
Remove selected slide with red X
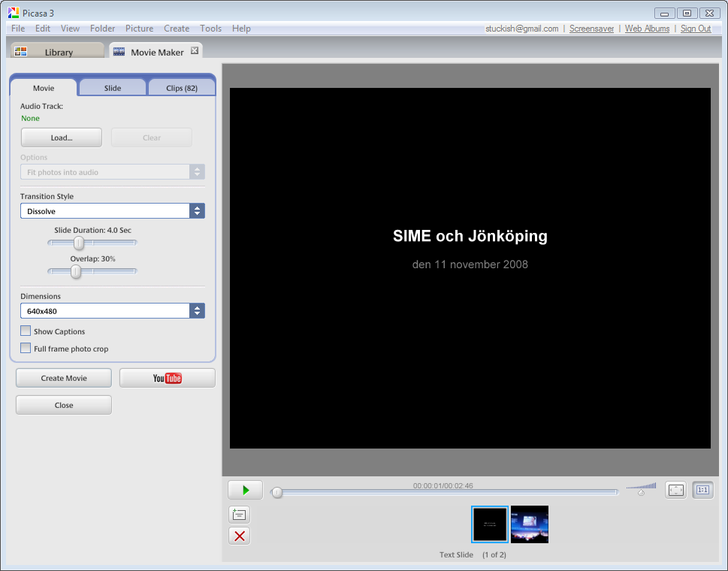click(x=239, y=536)
